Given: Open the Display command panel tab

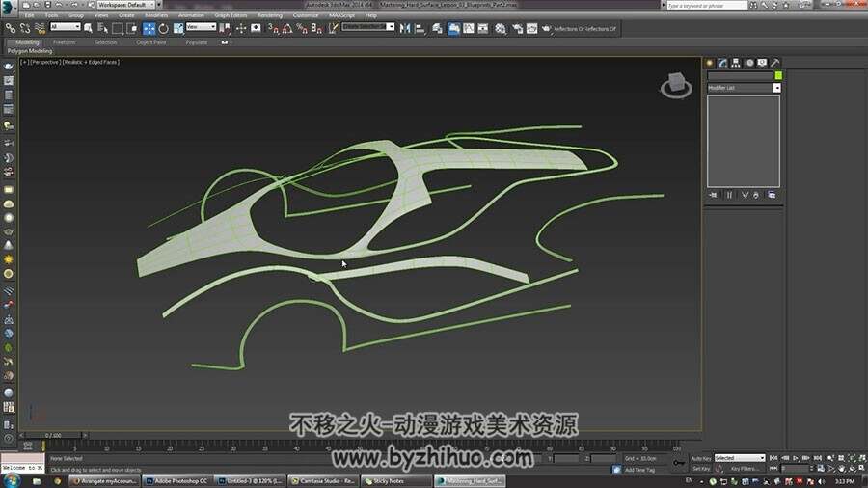Looking at the screenshot, I should (x=762, y=63).
